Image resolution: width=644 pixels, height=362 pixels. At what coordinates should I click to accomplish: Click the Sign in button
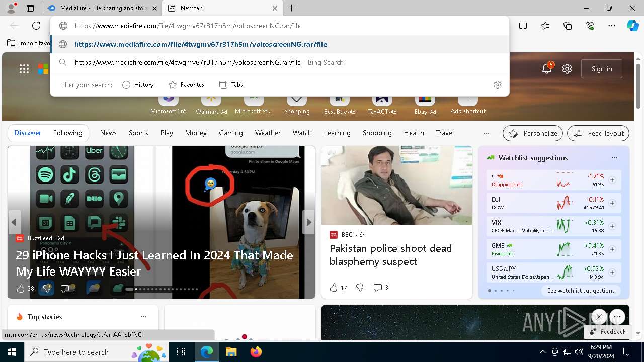click(x=602, y=69)
